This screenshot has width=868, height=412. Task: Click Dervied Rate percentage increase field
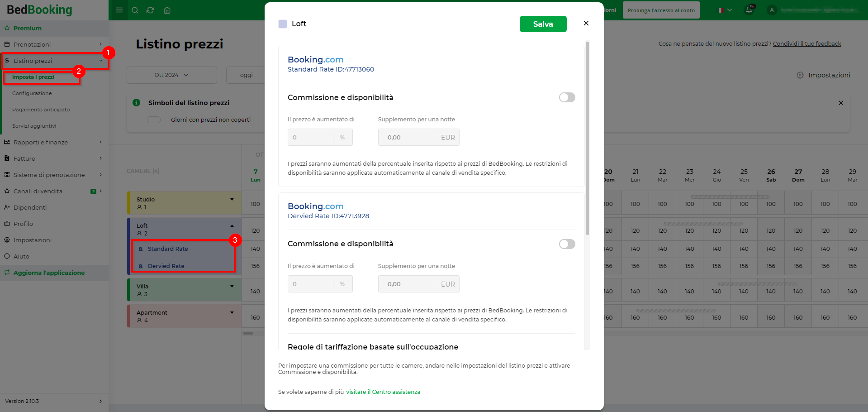coord(320,284)
